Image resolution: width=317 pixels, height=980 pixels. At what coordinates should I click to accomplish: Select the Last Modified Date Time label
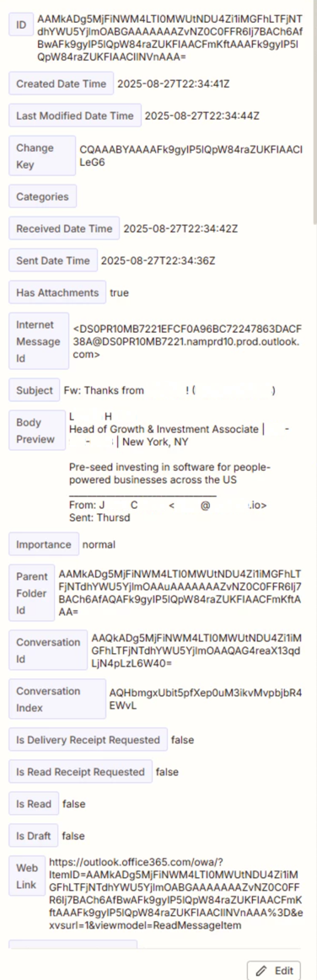click(75, 115)
